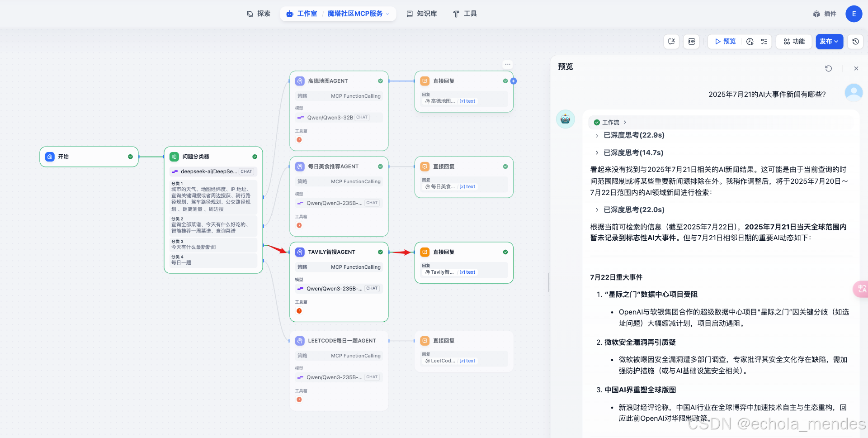The width and height of the screenshot is (868, 438).
Task: Click MCP FunctionCalling strategy in LEETCODE AGENT
Action: point(356,356)
